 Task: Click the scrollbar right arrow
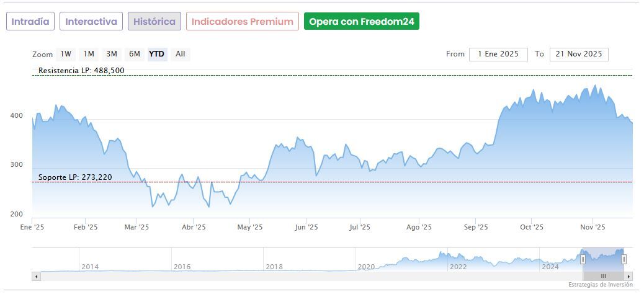[x=628, y=276]
